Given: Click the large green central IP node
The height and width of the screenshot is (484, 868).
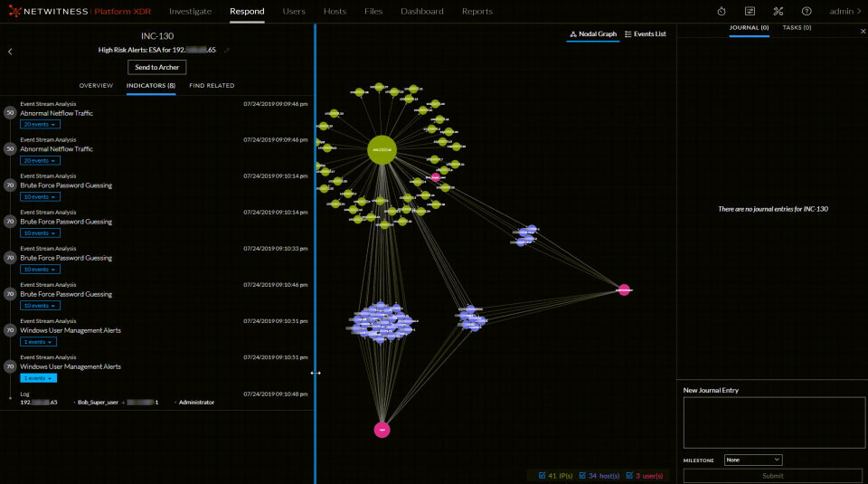Looking at the screenshot, I should click(382, 149).
